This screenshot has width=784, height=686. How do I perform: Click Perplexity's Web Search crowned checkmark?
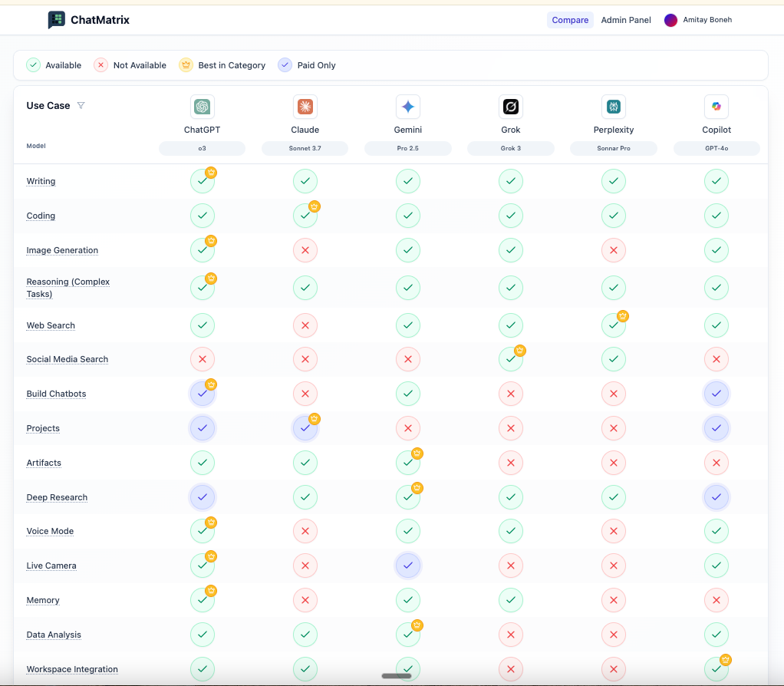614,325
